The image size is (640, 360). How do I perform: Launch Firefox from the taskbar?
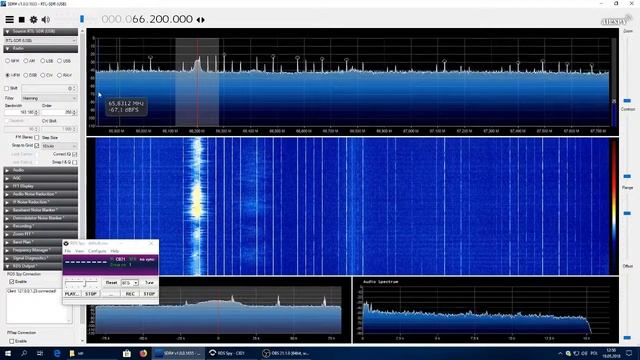point(143,353)
